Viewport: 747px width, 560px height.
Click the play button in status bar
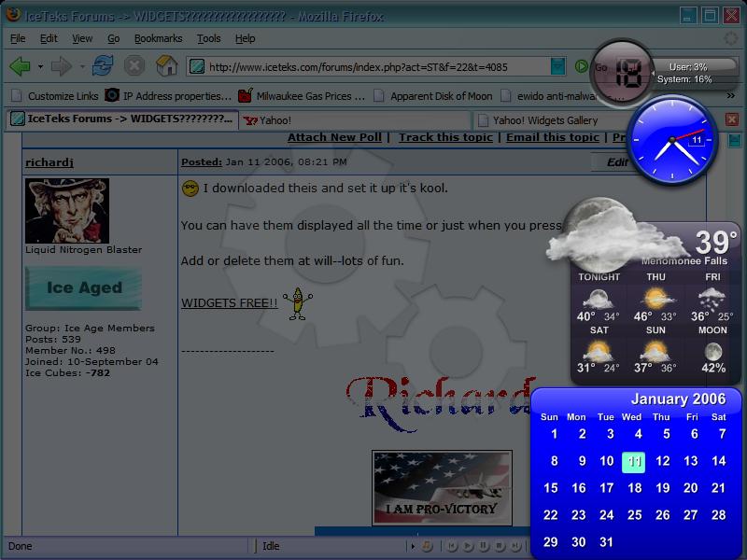coord(469,546)
